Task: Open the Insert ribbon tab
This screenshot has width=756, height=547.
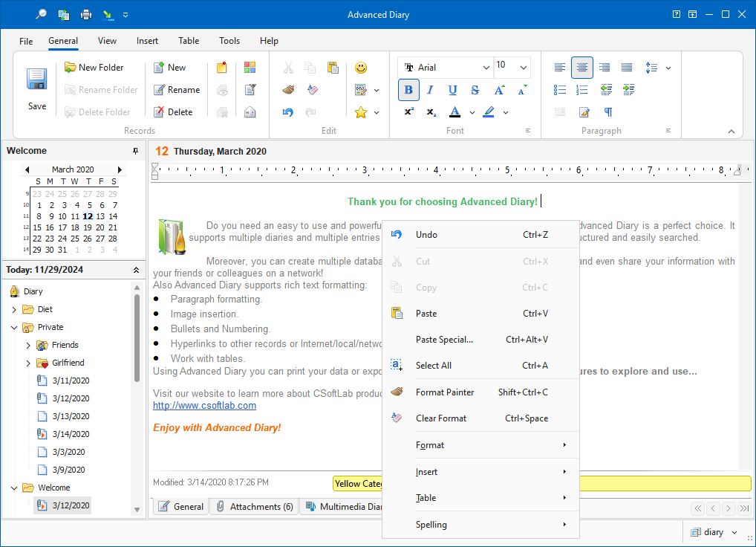Action: click(x=147, y=41)
